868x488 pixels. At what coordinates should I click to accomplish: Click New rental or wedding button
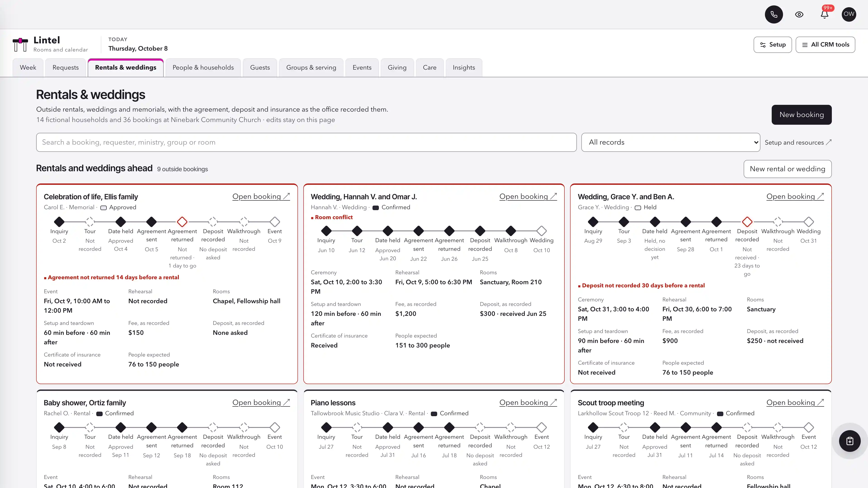click(x=788, y=169)
